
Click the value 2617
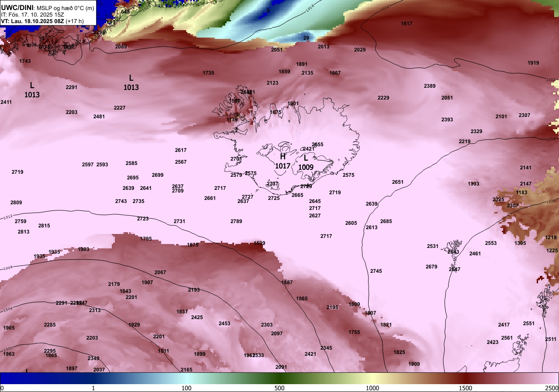pos(181,150)
